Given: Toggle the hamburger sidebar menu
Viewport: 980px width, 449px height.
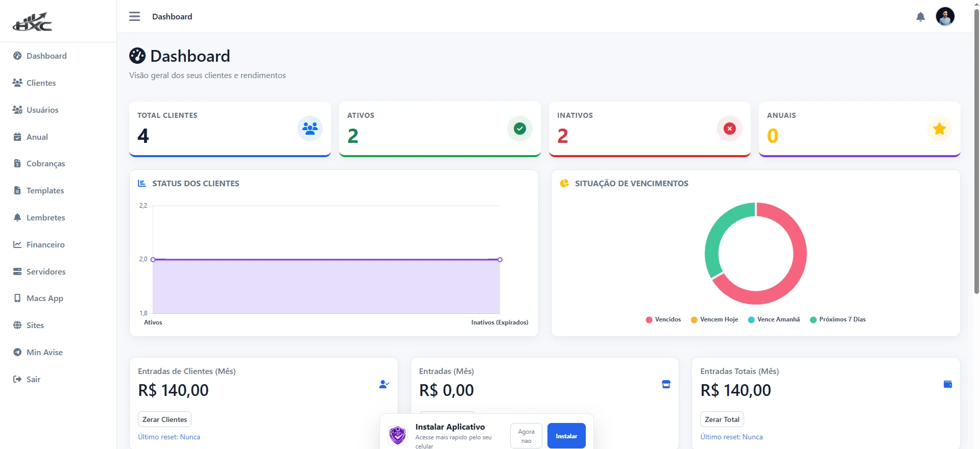Looking at the screenshot, I should (135, 16).
